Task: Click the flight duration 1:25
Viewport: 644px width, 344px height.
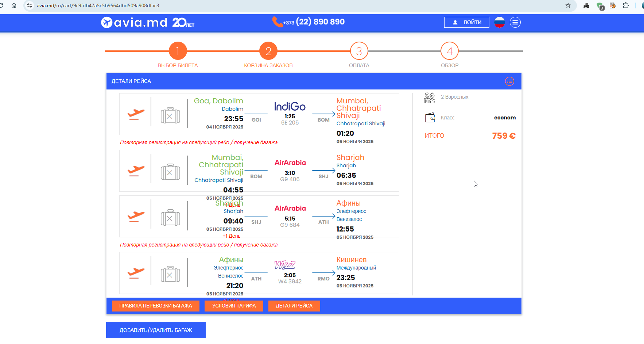Action: point(290,116)
